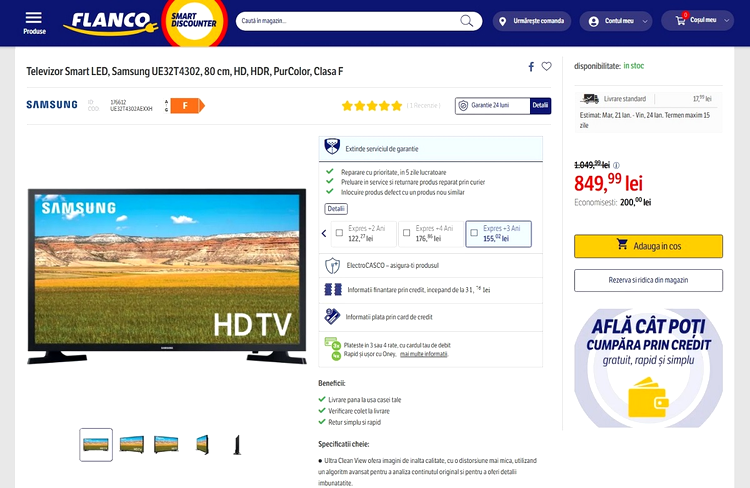Click the credit financing icon
The width and height of the screenshot is (750, 488).
coord(333,289)
